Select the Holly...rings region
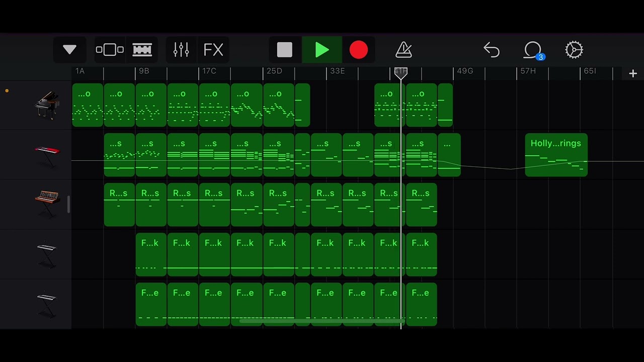 (x=556, y=155)
